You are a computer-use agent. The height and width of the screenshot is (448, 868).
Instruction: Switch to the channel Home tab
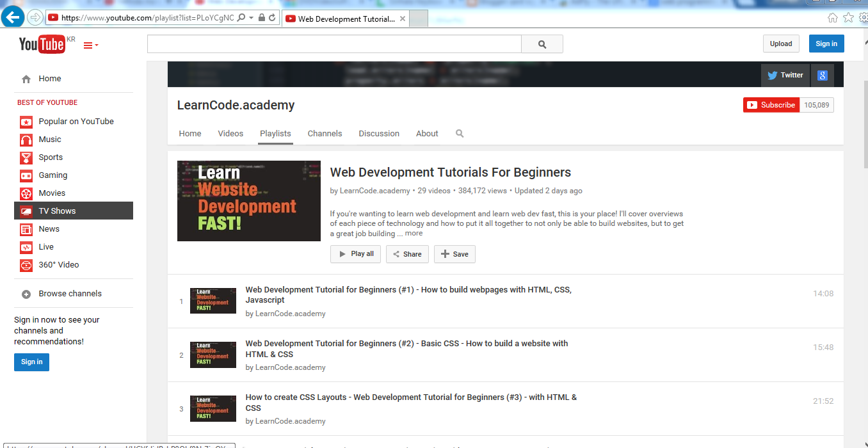pyautogui.click(x=190, y=134)
